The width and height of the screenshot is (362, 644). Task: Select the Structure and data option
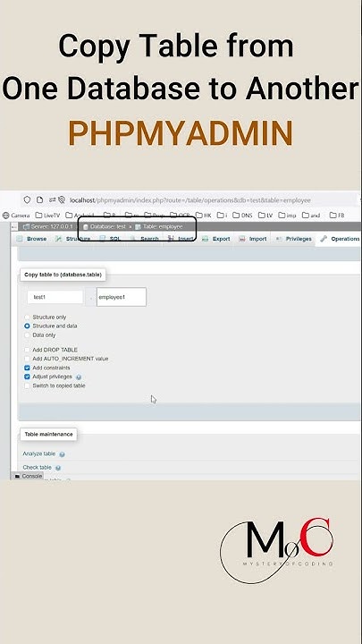[27, 326]
